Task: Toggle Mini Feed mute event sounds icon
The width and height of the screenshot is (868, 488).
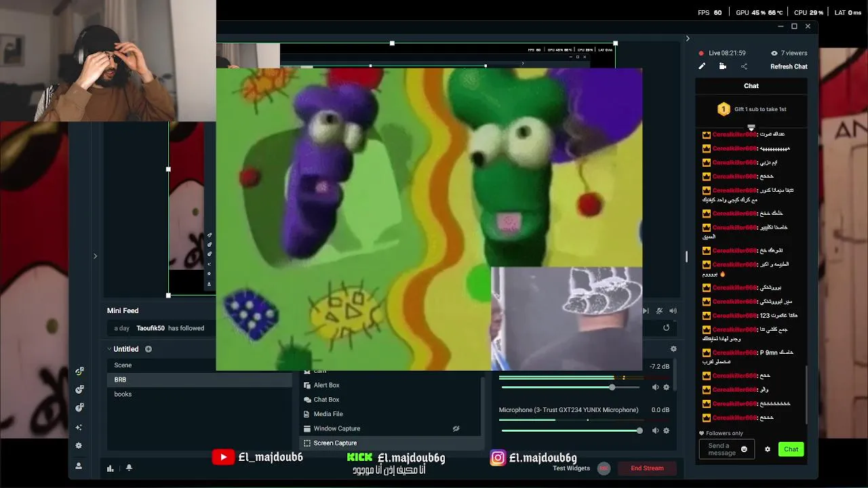Action: coord(659,310)
